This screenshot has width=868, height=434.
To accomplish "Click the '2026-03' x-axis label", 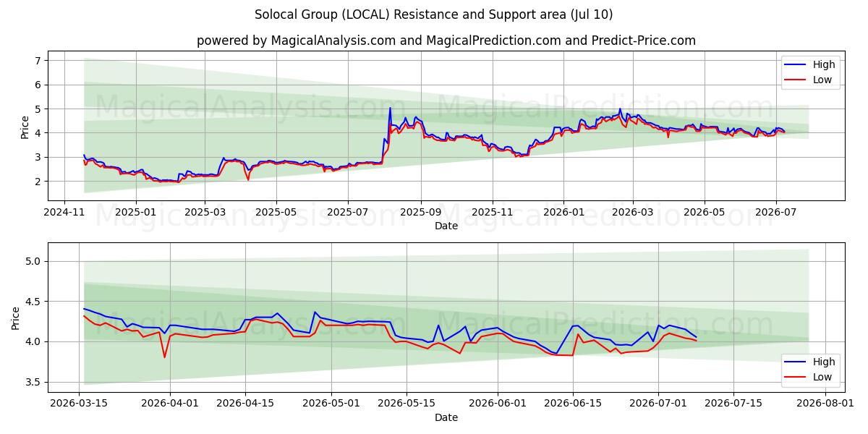I will [x=632, y=213].
